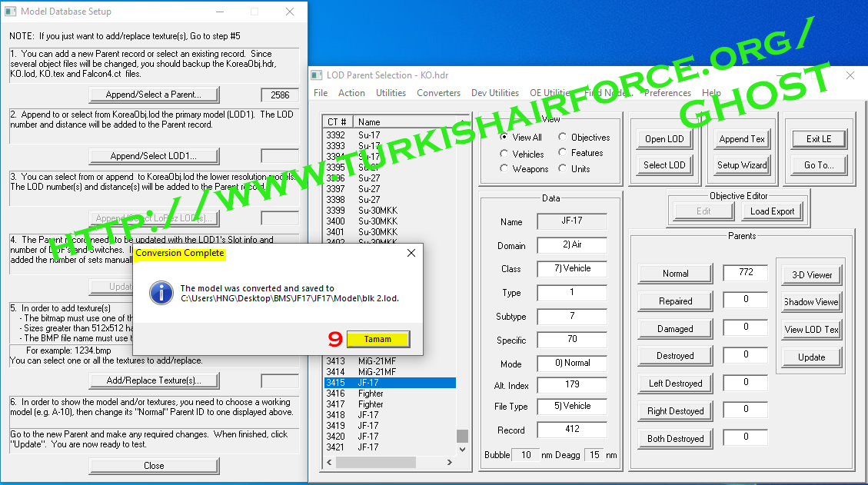Click the Deagg field showing 15
Viewport: 868px width, 485px height.
(594, 455)
